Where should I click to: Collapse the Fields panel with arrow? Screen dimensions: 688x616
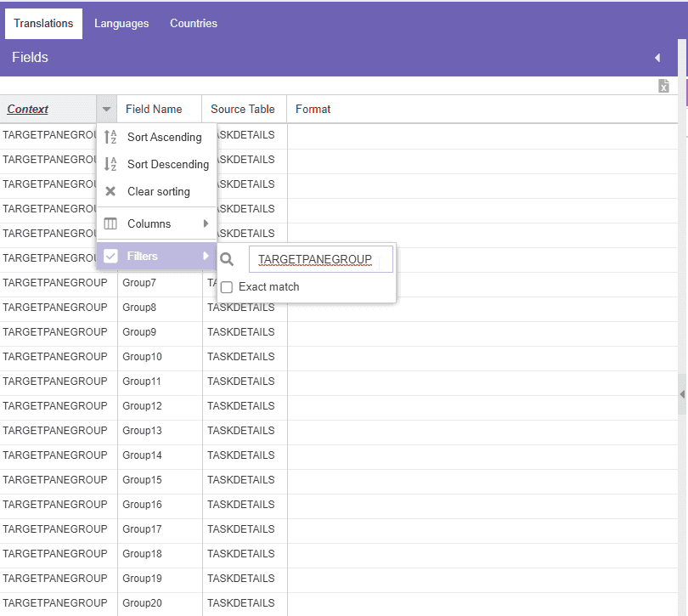point(657,58)
